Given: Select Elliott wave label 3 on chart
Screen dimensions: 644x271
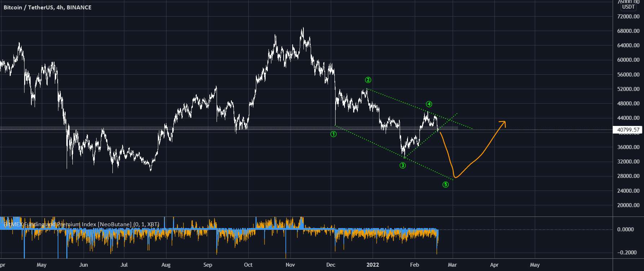Looking at the screenshot, I should (x=403, y=166).
